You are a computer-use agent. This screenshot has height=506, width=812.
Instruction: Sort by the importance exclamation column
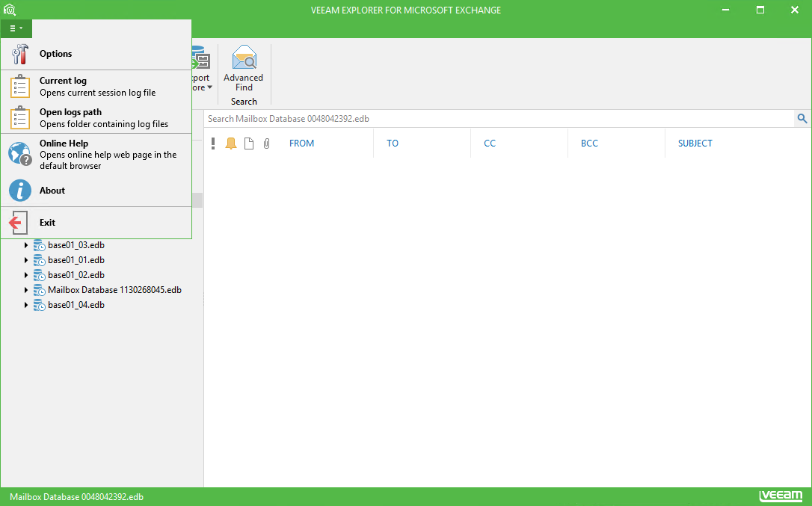pos(213,144)
